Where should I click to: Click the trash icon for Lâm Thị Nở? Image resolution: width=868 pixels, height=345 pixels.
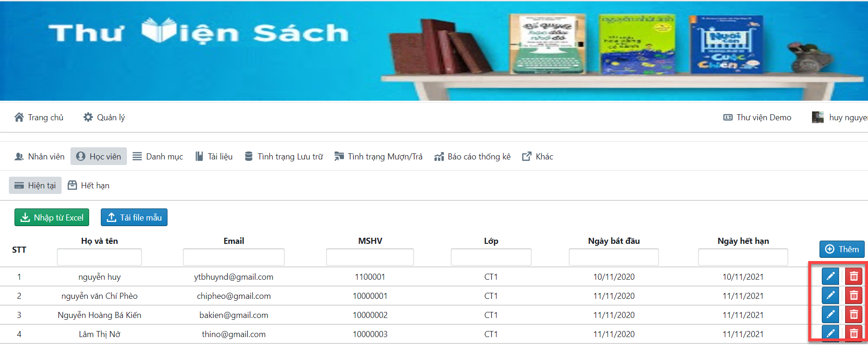[854, 333]
